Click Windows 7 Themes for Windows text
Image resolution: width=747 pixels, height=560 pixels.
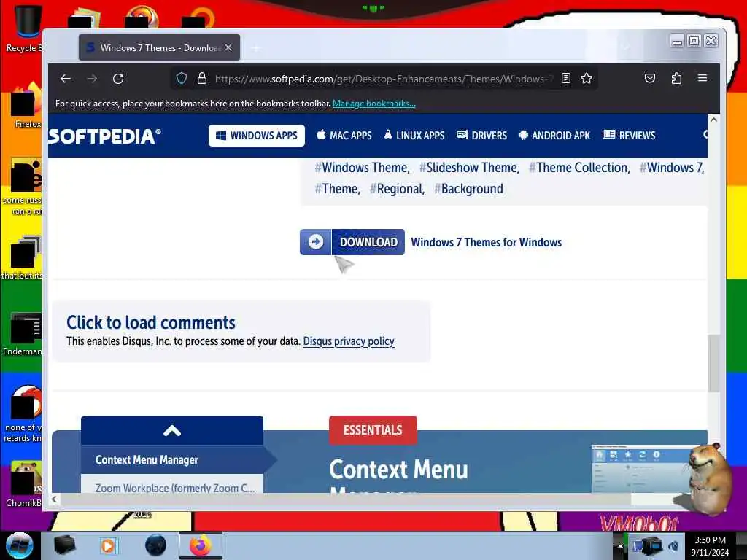point(487,242)
